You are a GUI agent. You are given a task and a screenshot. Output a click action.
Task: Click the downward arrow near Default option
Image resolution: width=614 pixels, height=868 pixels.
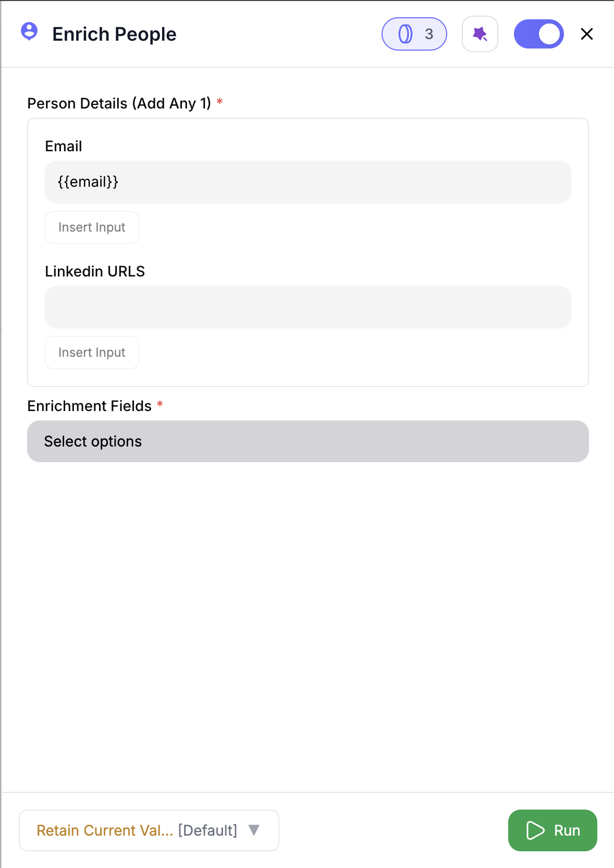(254, 830)
